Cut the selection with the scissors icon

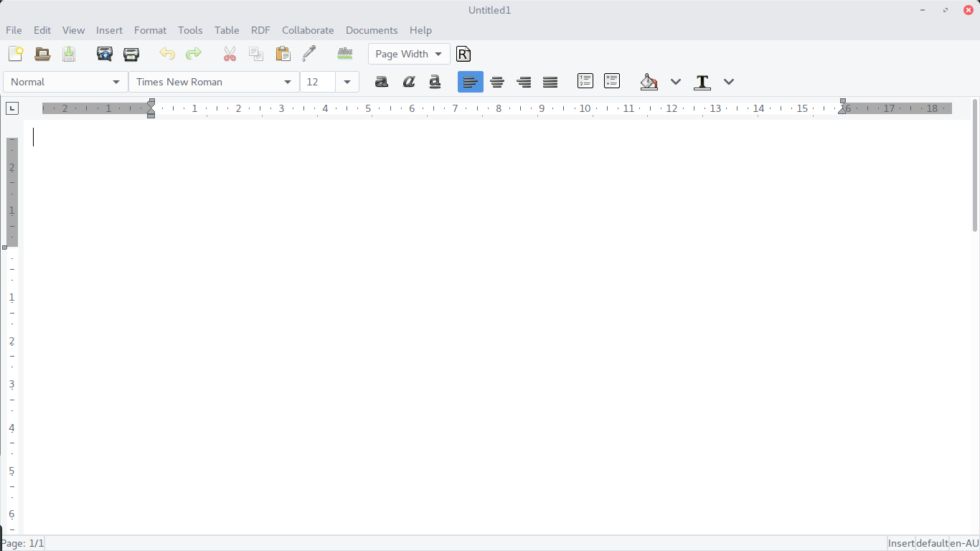(x=230, y=54)
